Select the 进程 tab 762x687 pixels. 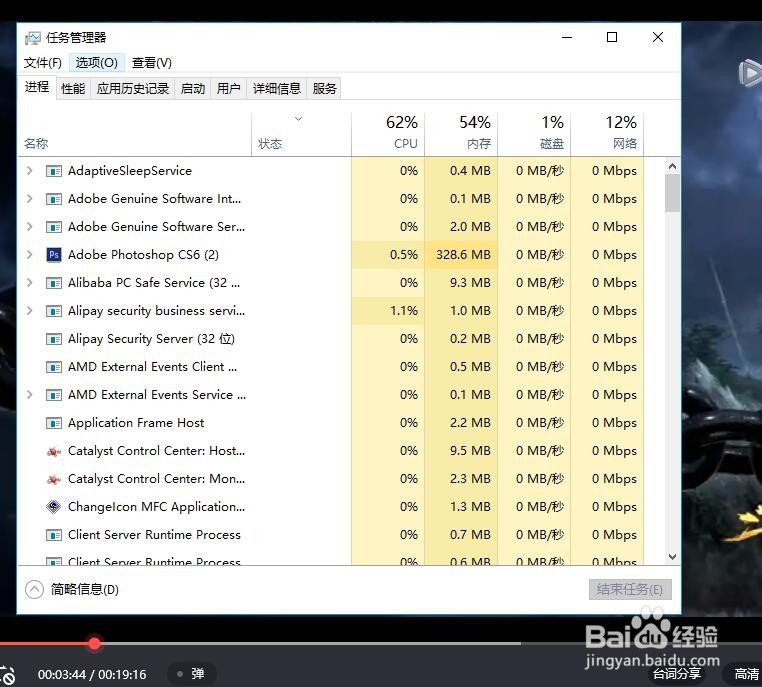[x=37, y=87]
